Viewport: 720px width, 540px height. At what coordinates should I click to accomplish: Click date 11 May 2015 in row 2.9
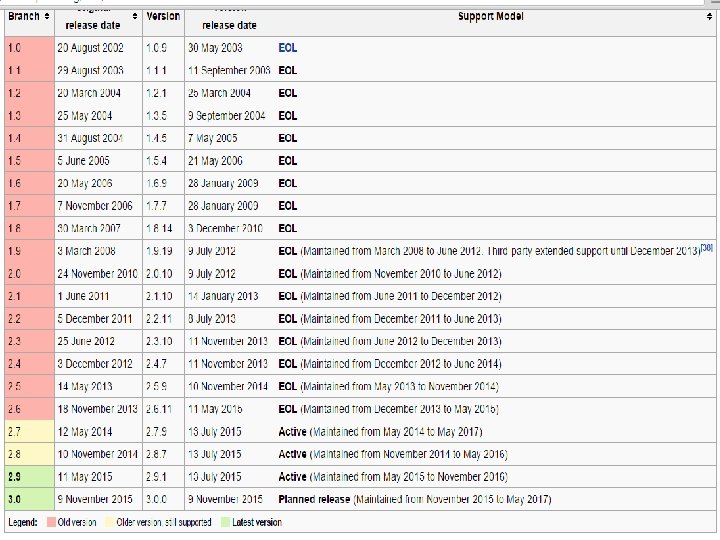click(85, 477)
